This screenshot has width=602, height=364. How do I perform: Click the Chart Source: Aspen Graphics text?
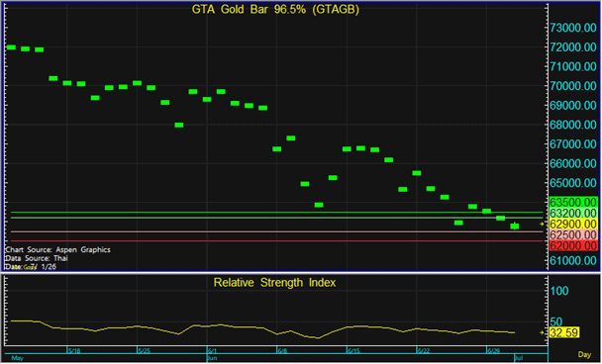(x=58, y=249)
